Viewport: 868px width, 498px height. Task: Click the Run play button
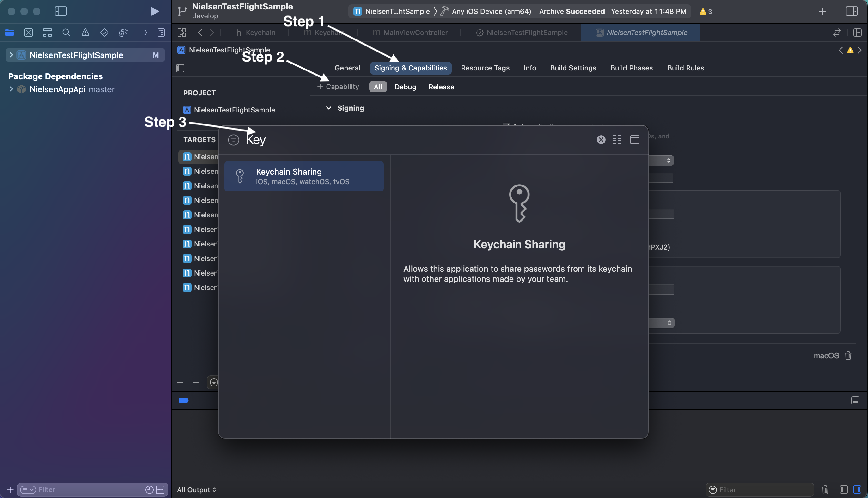155,11
